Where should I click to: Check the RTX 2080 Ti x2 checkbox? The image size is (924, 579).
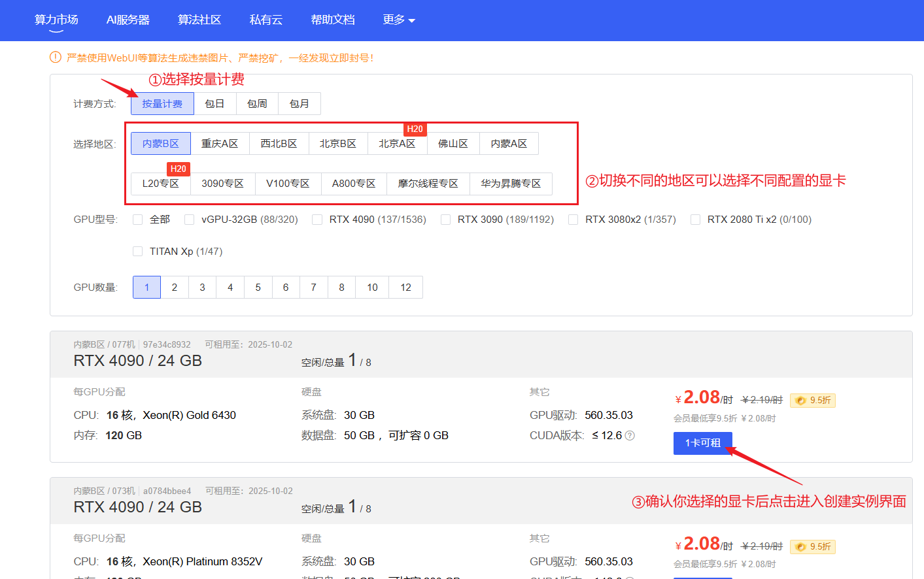point(696,220)
